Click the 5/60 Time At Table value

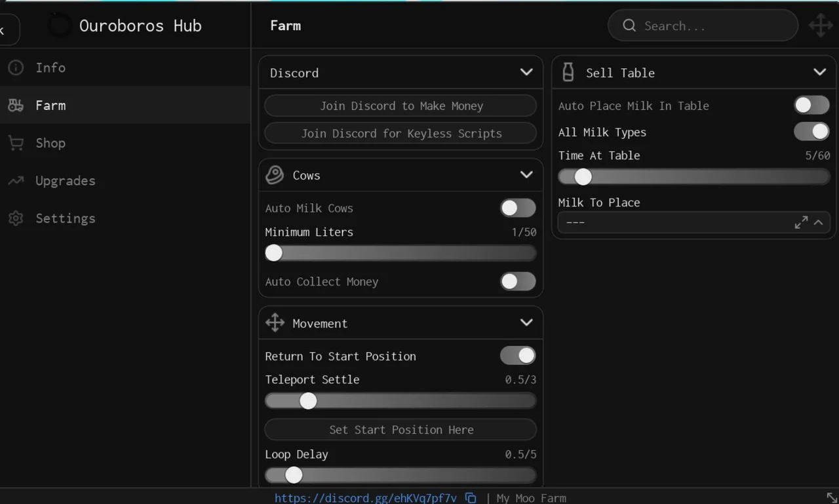[x=817, y=156]
